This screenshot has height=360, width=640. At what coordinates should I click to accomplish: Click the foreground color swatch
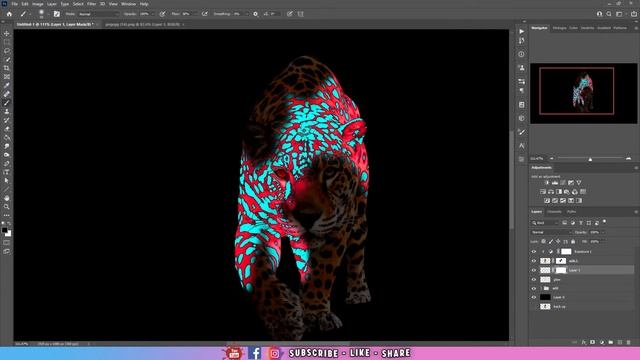(5, 231)
